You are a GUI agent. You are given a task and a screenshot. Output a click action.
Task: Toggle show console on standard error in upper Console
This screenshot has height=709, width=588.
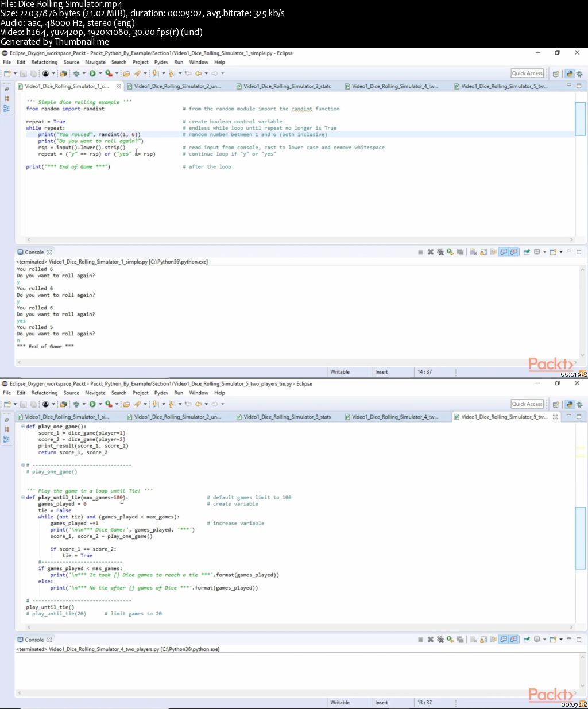coord(513,252)
